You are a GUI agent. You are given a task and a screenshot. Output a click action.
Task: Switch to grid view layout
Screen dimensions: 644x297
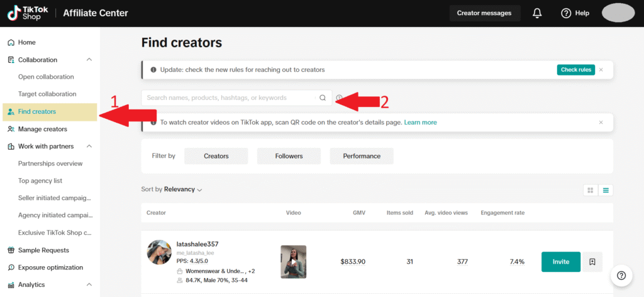click(x=591, y=189)
